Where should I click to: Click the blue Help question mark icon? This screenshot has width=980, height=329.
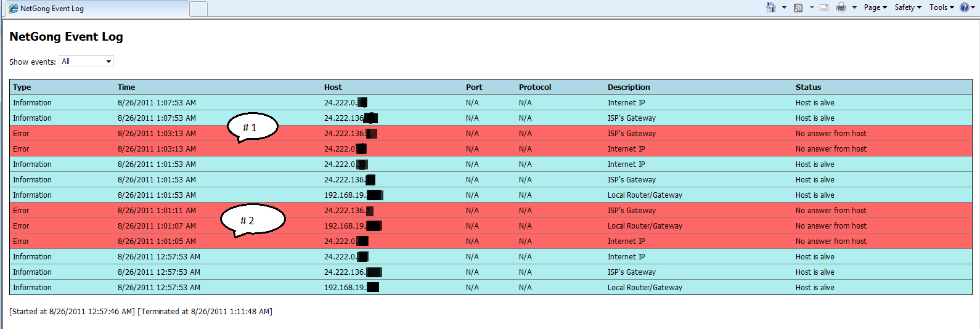[x=965, y=7]
